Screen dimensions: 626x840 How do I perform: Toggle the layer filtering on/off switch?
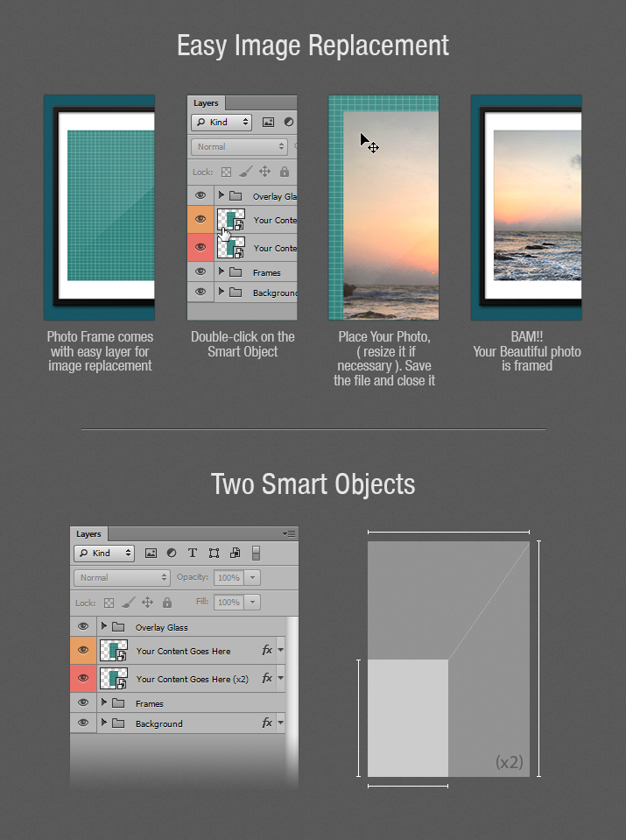tap(256, 553)
